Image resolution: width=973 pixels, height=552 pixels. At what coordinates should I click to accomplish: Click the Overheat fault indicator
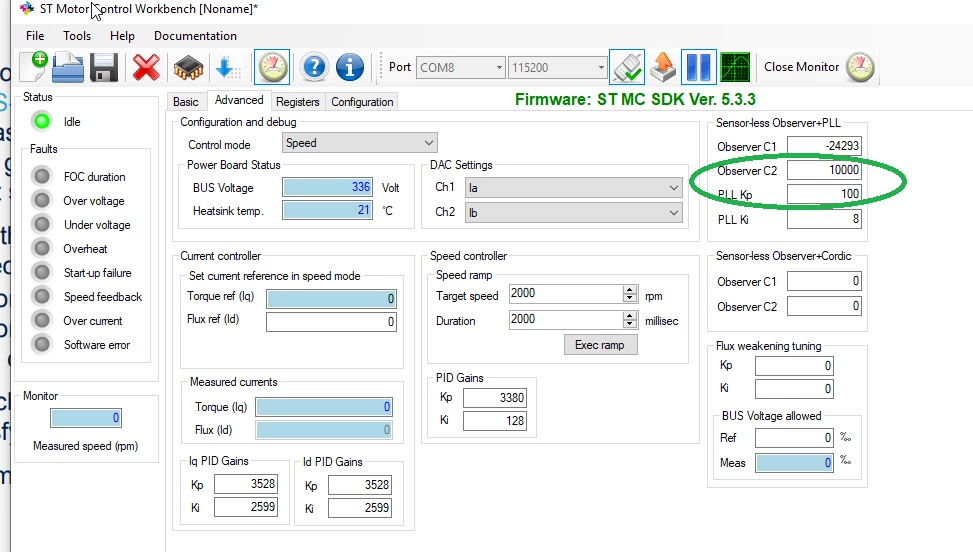tap(42, 248)
